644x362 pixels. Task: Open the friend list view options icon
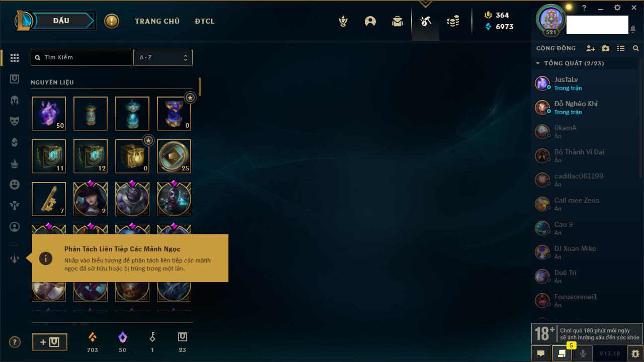(x=621, y=48)
